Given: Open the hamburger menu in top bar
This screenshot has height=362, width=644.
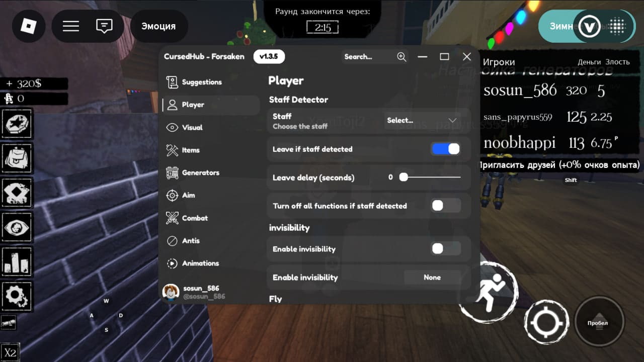Looking at the screenshot, I should 71,26.
